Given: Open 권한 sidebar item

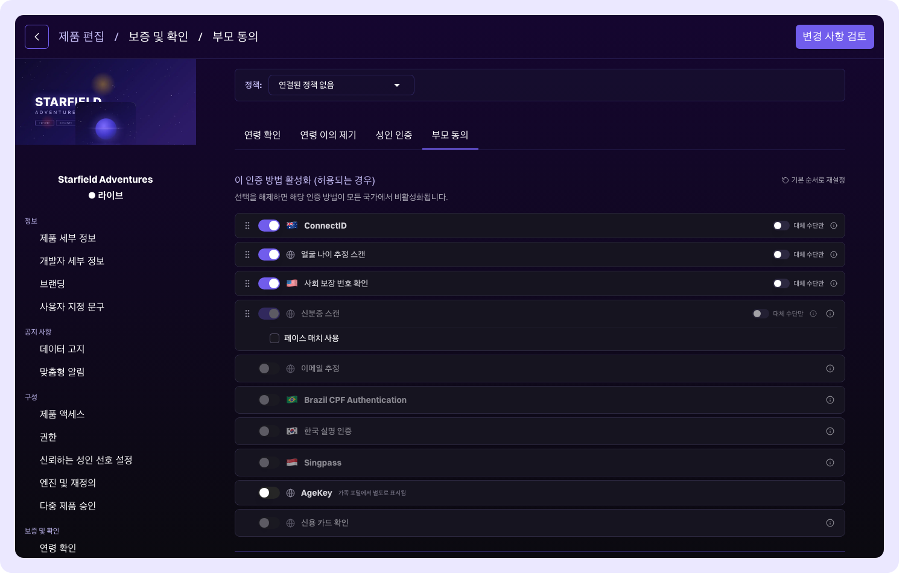Looking at the screenshot, I should 48,437.
